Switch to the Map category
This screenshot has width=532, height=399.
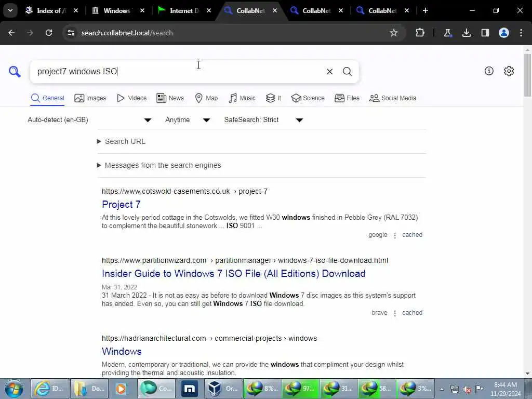pyautogui.click(x=206, y=98)
